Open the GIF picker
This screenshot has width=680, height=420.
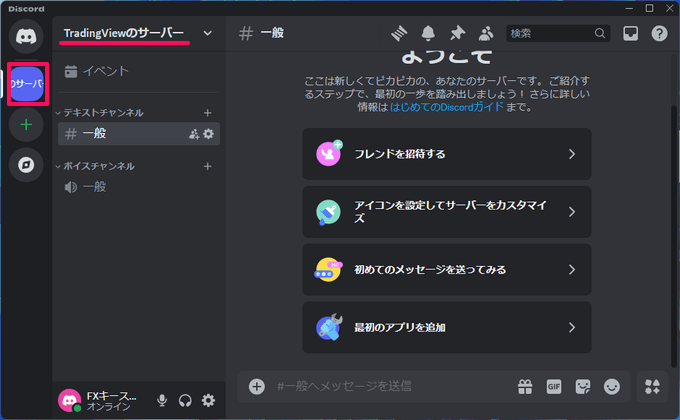pyautogui.click(x=554, y=387)
